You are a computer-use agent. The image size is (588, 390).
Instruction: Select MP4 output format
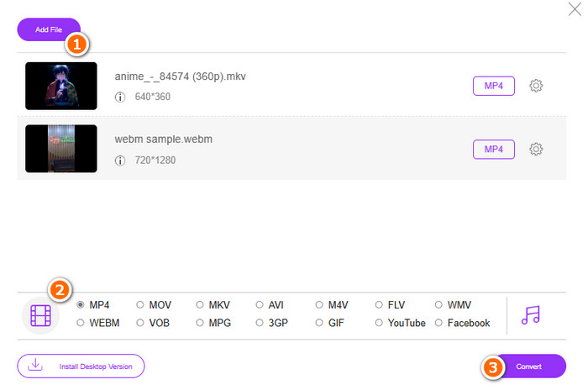click(81, 305)
